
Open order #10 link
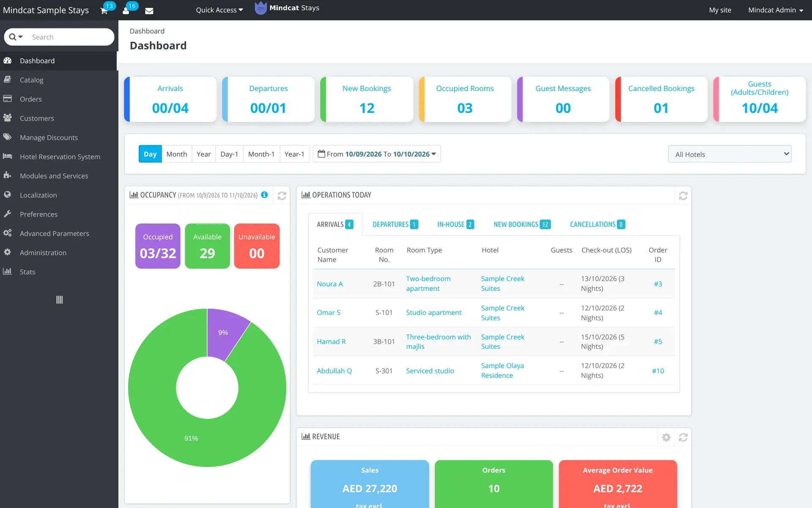point(658,371)
